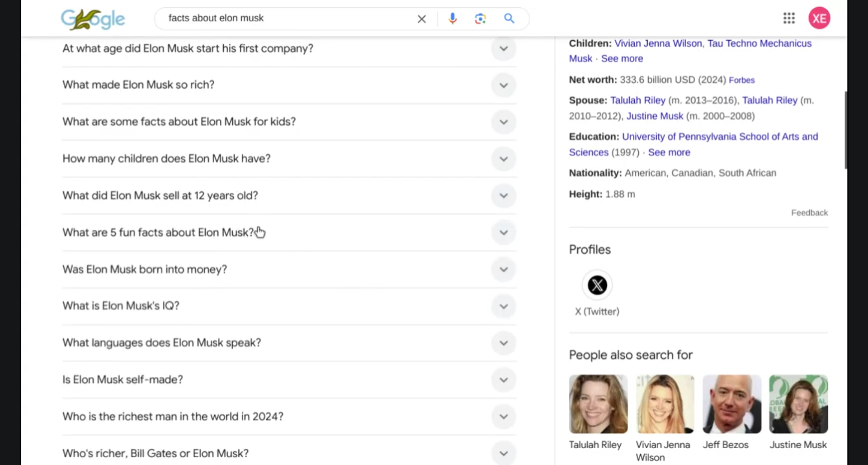Open the X (Twitter) profile icon
This screenshot has height=465, width=868.
pyautogui.click(x=597, y=285)
